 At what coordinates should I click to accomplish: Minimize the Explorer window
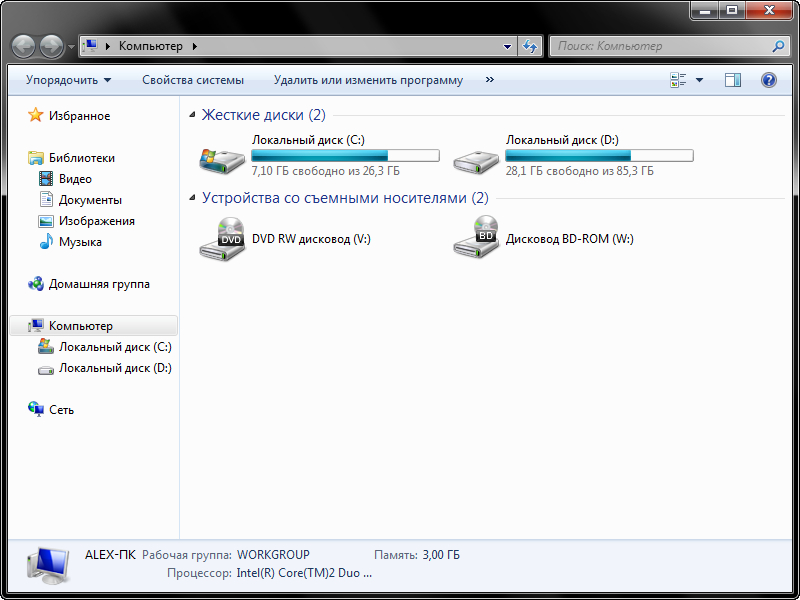click(705, 10)
